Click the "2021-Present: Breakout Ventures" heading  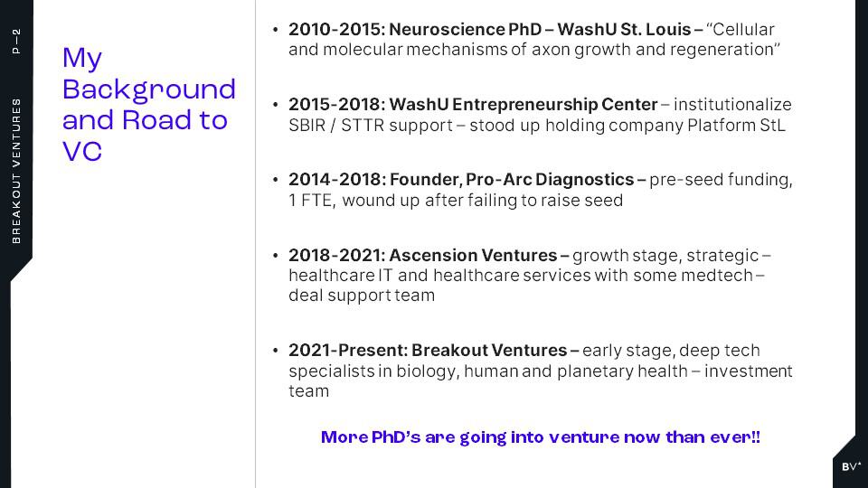click(428, 351)
